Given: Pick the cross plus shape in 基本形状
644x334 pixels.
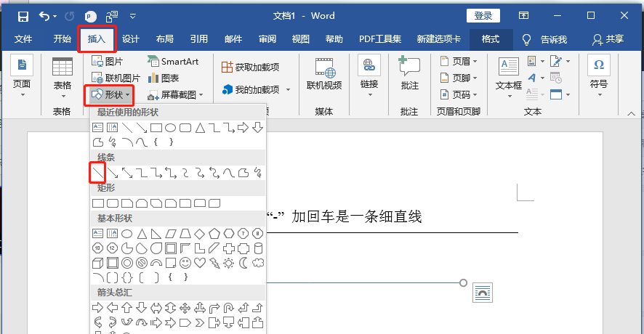Looking at the screenshot, I should [229, 248].
